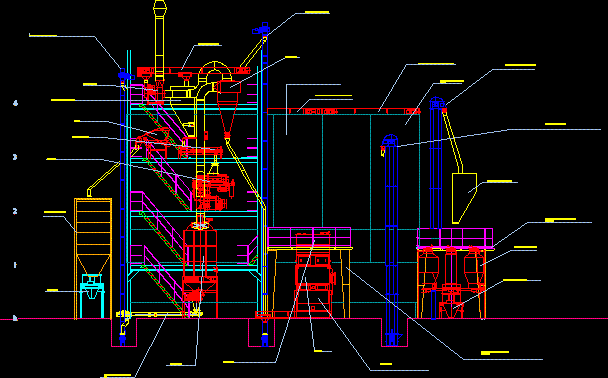Click the red overhead conveyor atop the tower
Viewport: 608px width, 378px height.
pyautogui.click(x=193, y=71)
